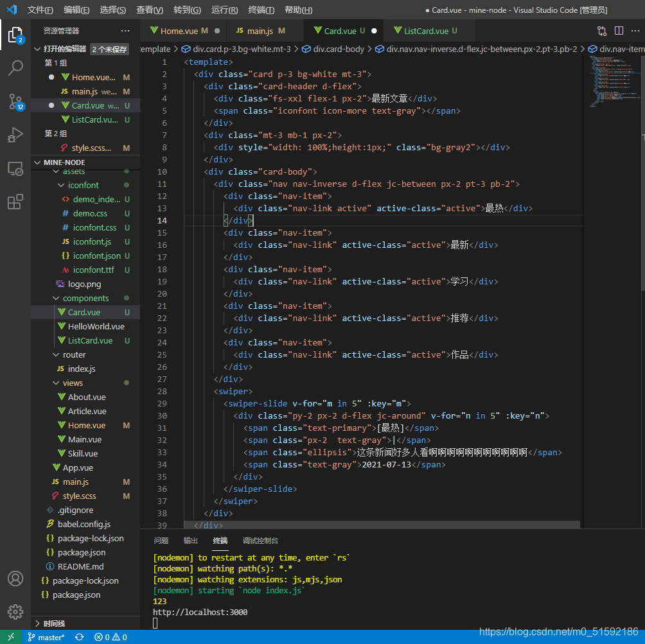645x644 pixels.
Task: Open the Accounts icon in activity bar
Action: click(15, 579)
